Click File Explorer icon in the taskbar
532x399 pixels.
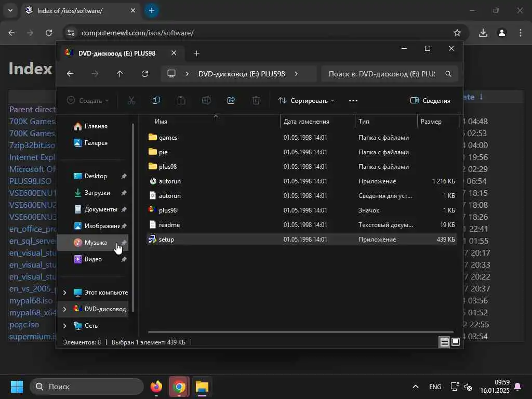pyautogui.click(x=202, y=387)
